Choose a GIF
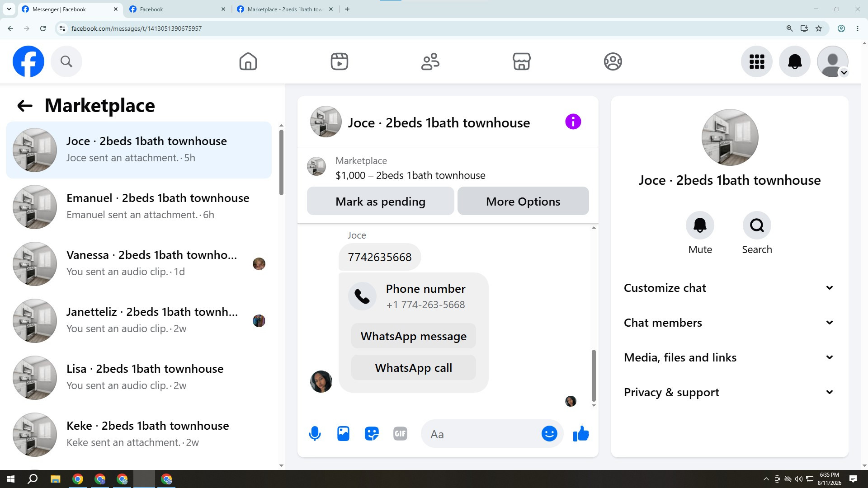 (400, 434)
